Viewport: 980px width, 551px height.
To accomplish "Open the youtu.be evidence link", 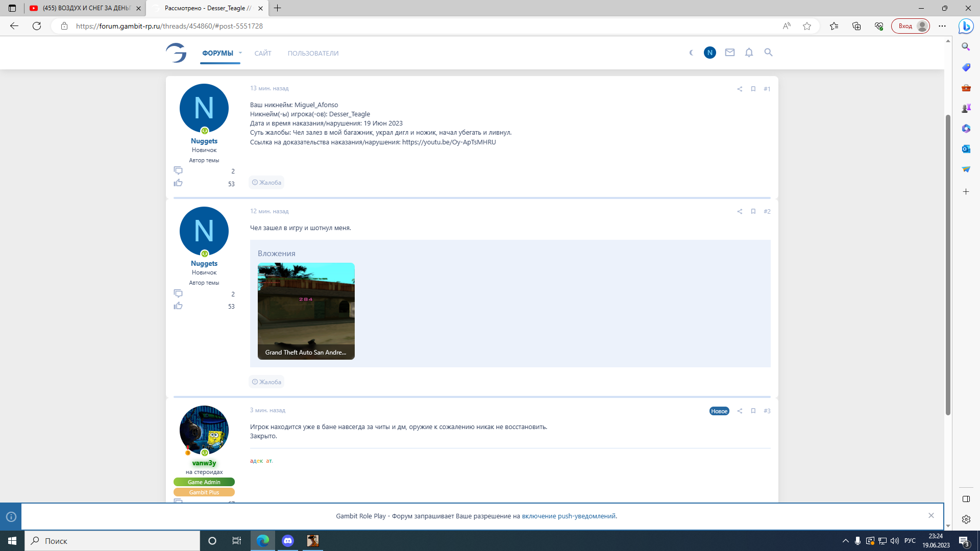I will 449,142.
